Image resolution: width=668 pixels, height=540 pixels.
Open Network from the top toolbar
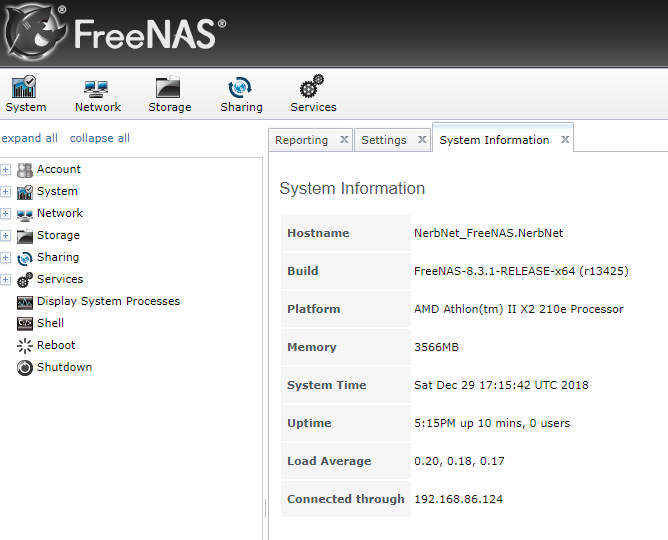tap(98, 94)
